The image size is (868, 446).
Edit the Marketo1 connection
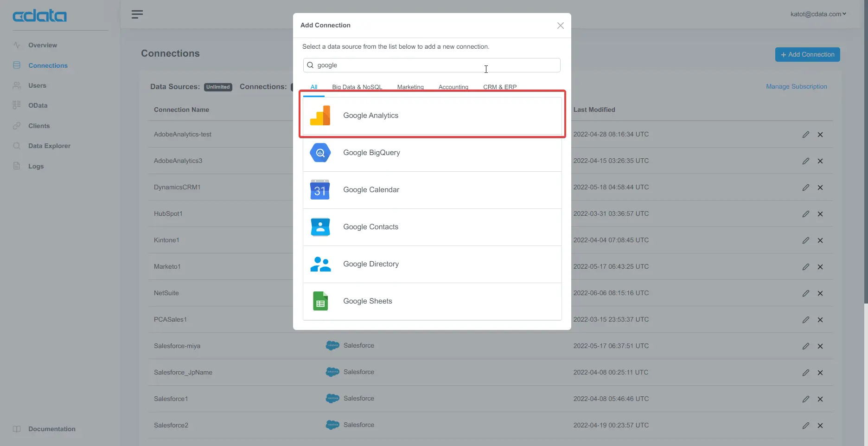tap(806, 267)
